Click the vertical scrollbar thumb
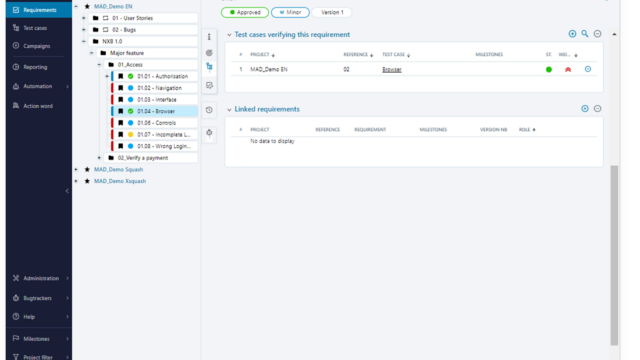This screenshot has width=640, height=360. pyautogui.click(x=614, y=255)
